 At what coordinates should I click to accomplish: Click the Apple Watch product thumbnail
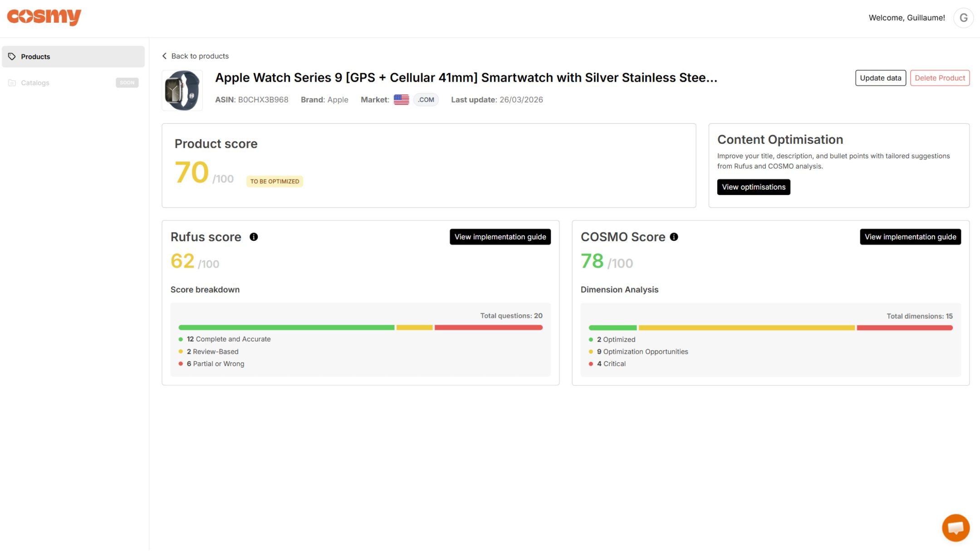[182, 90]
